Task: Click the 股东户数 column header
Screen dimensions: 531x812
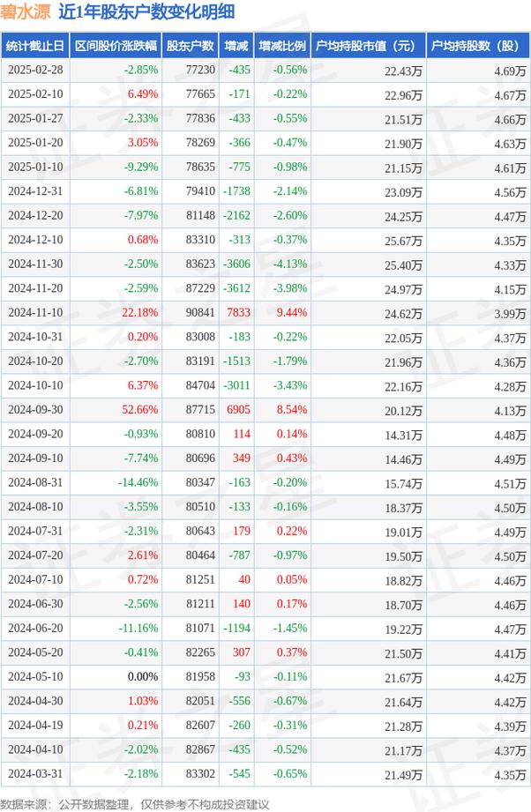Action: coord(191,46)
